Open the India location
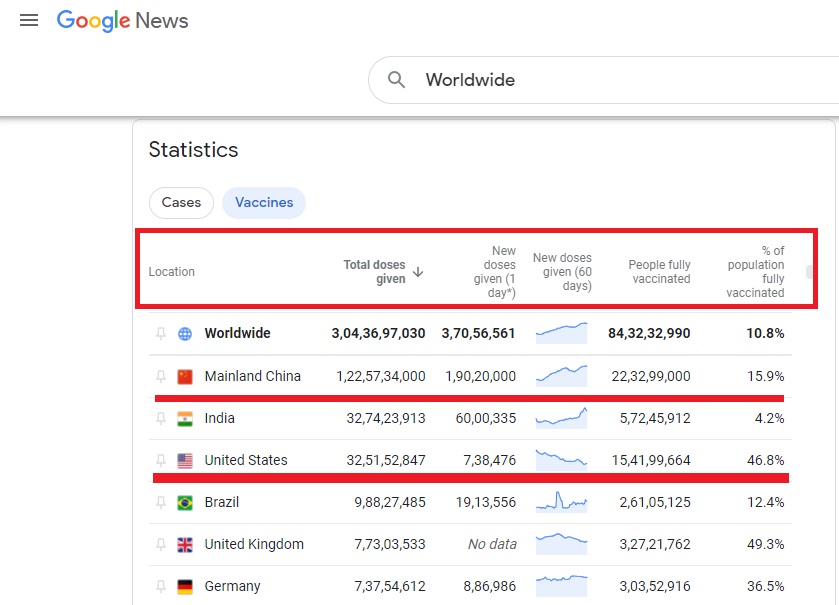Screen dimensions: 839x605 [219, 418]
